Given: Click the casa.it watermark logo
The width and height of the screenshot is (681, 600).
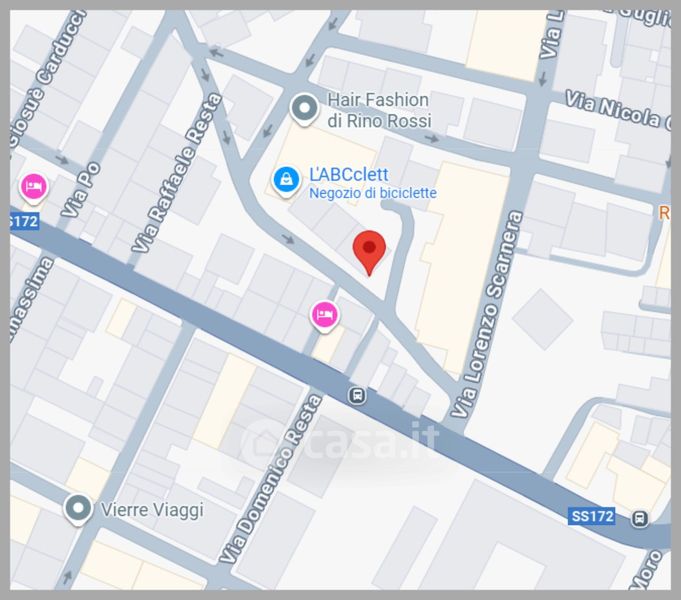Looking at the screenshot, I should click(x=339, y=441).
